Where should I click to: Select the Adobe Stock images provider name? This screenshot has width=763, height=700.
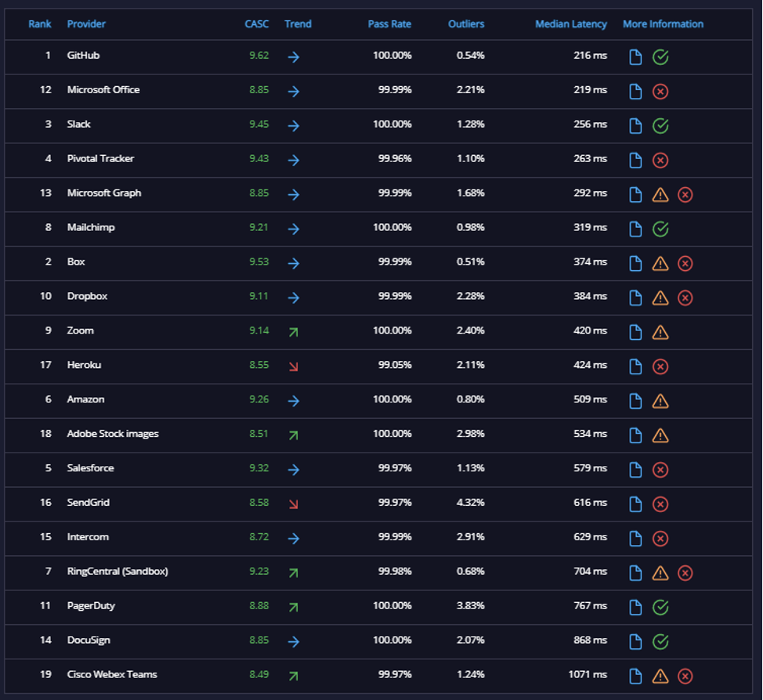(x=113, y=434)
